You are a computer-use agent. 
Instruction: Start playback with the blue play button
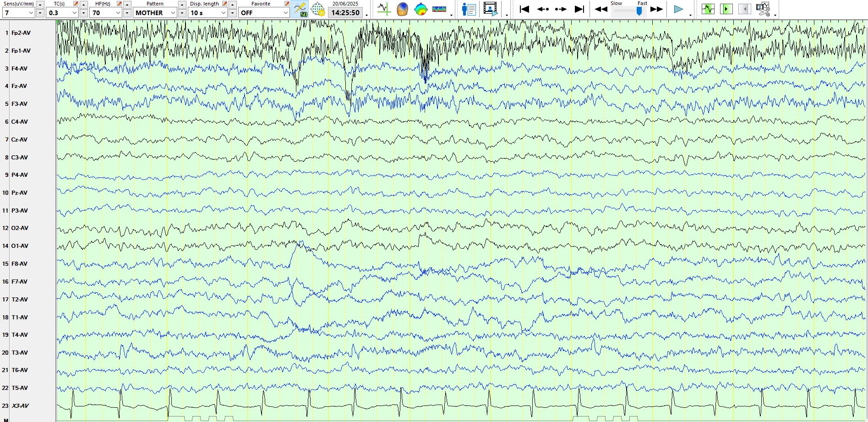[678, 9]
